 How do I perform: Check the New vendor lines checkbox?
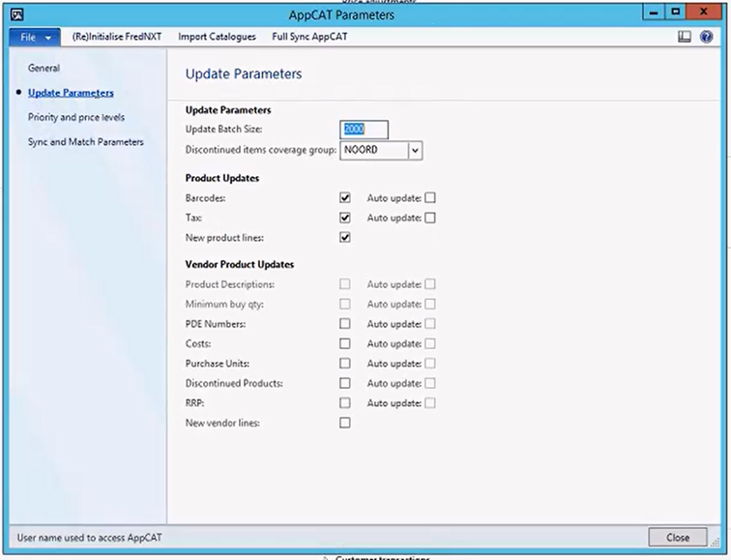coord(345,423)
